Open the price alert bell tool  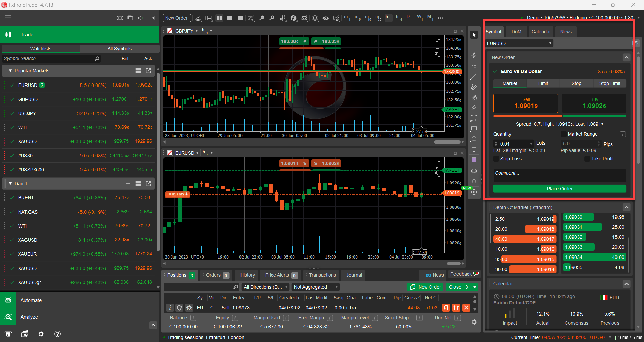474,181
